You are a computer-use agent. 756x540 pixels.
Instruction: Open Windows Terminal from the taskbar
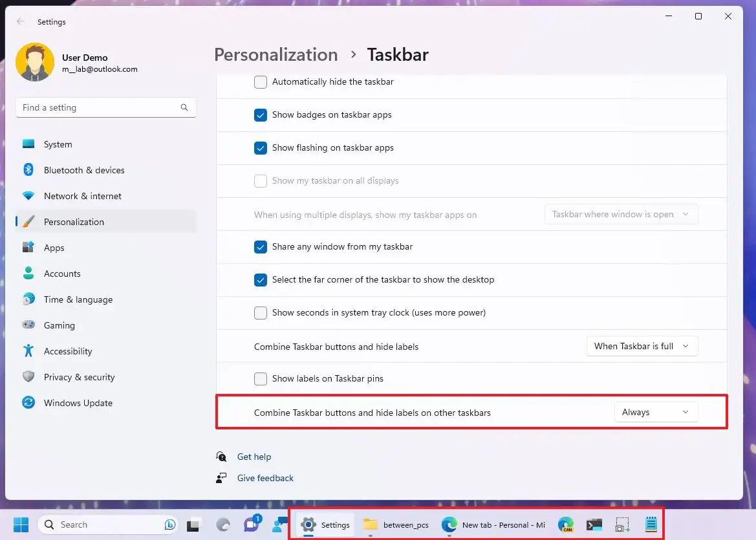[594, 524]
